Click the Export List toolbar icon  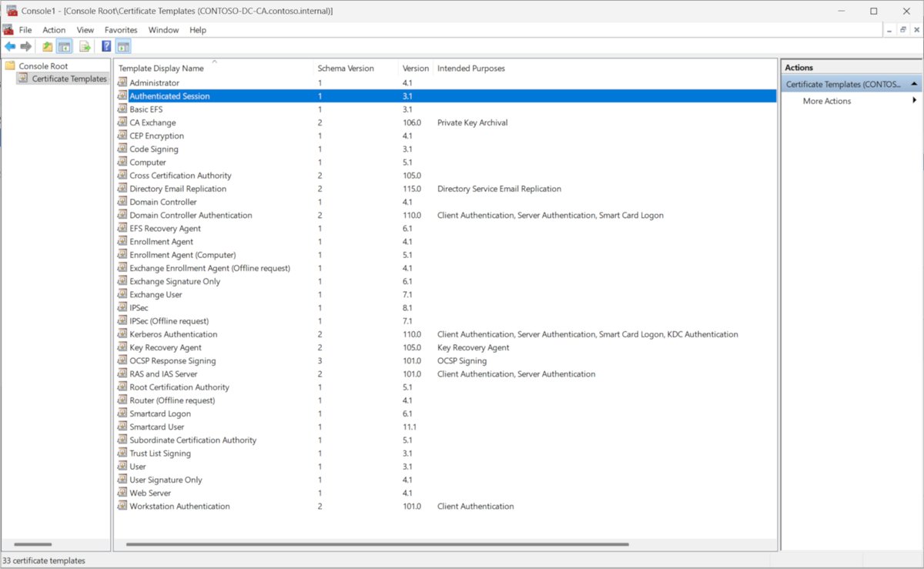tap(85, 47)
